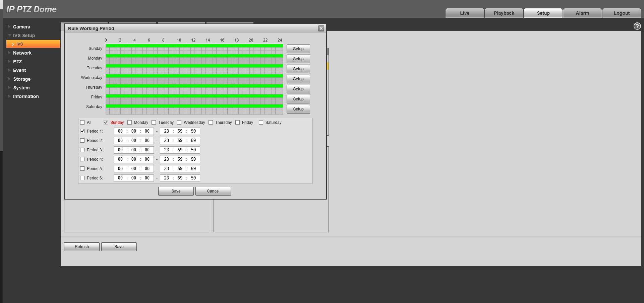Open the Alarm tab

582,13
